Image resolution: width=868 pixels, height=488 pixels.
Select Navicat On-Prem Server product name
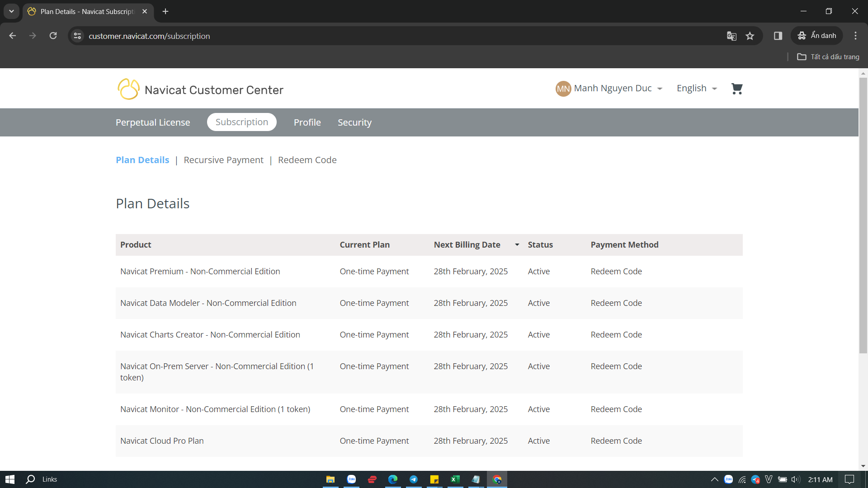[x=217, y=372]
